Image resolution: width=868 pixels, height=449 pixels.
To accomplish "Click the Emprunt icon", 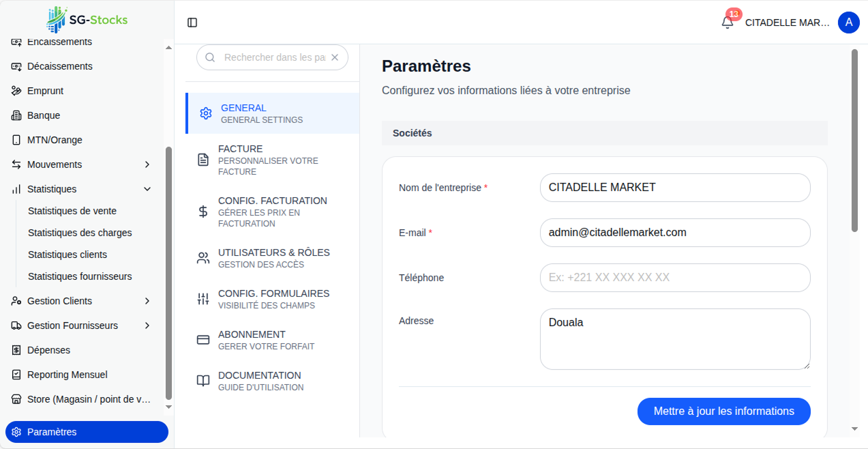I will pos(16,91).
